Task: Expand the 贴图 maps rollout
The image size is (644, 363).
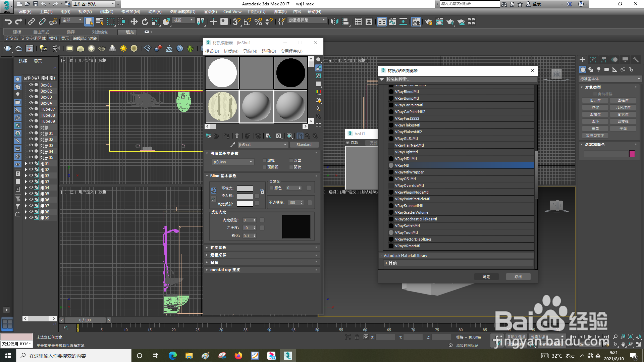Action: (x=214, y=262)
